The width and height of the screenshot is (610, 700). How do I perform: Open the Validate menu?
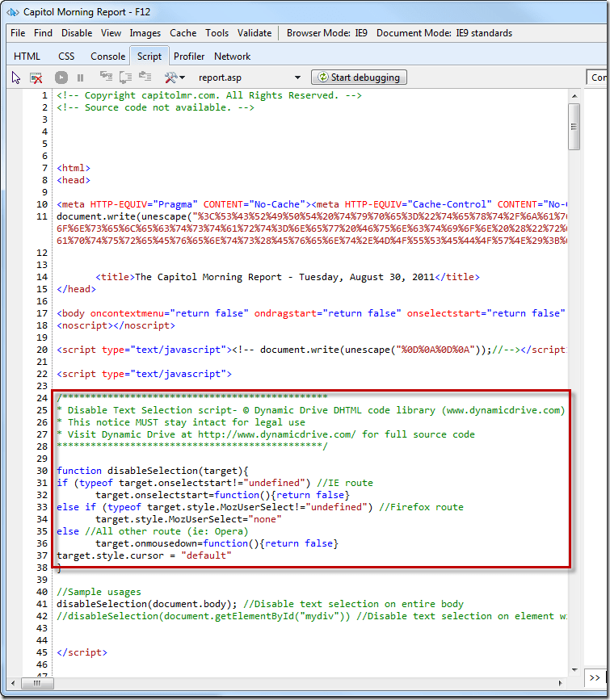[254, 33]
